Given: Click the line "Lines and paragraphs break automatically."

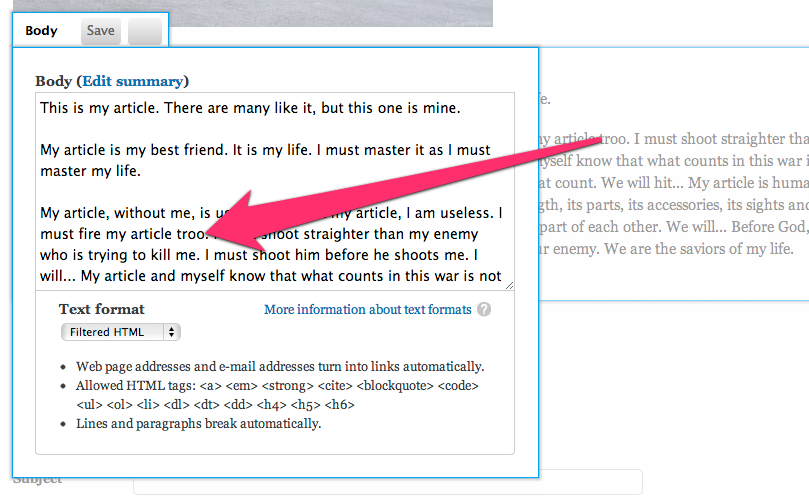Looking at the screenshot, I should pyautogui.click(x=199, y=424).
